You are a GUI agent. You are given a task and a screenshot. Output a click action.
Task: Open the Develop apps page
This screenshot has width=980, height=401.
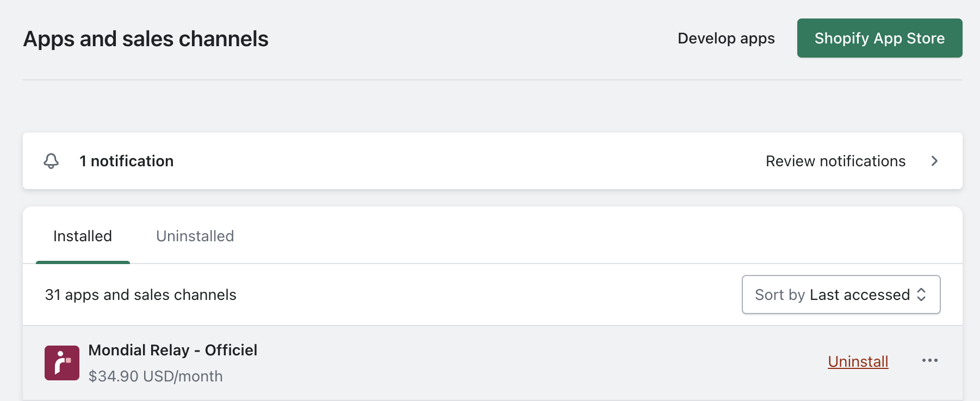[725, 39]
